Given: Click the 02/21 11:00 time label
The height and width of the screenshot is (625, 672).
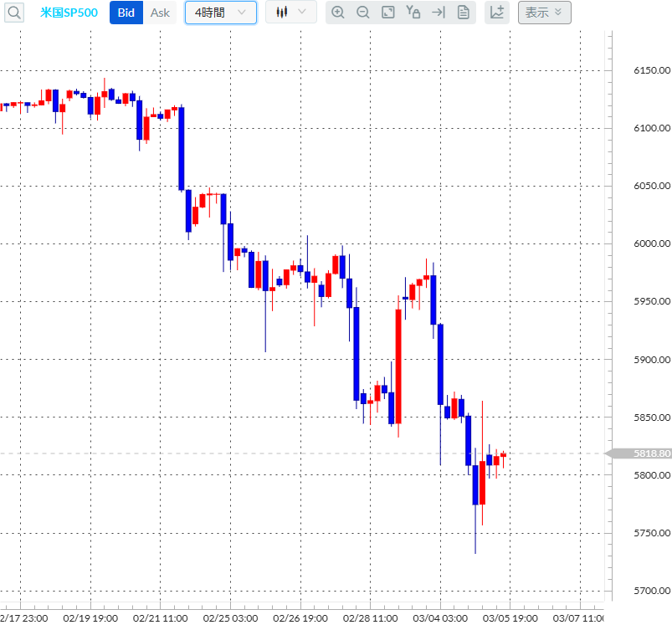Looking at the screenshot, I should tap(161, 618).
